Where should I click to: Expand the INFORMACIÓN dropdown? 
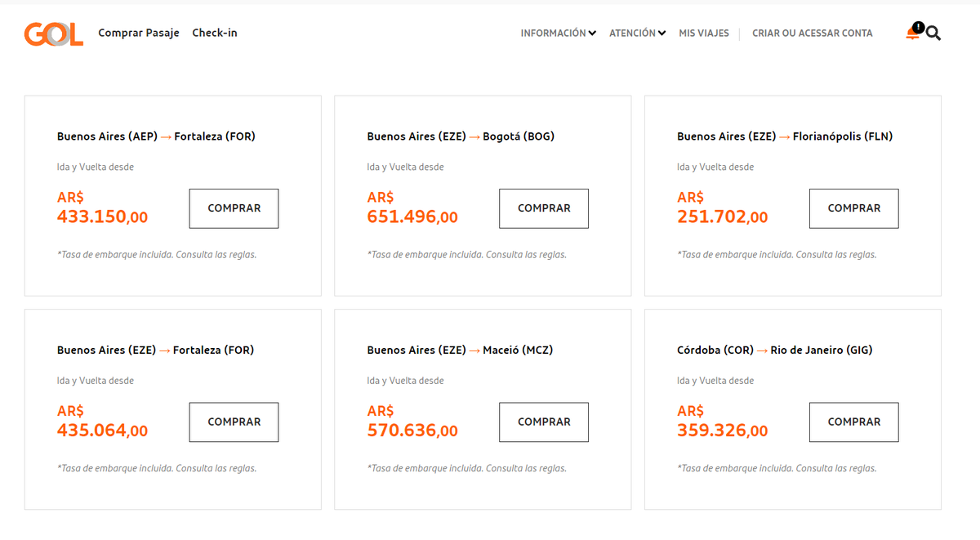pyautogui.click(x=553, y=33)
